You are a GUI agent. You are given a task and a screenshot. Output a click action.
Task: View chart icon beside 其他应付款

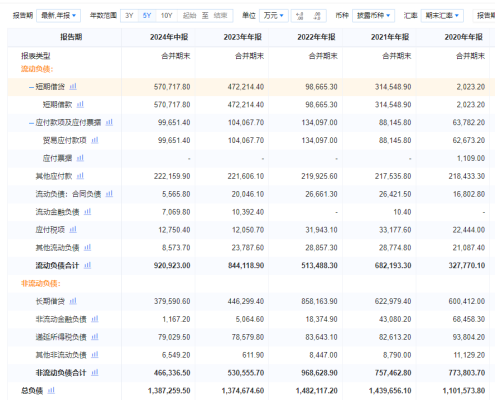coord(80,176)
